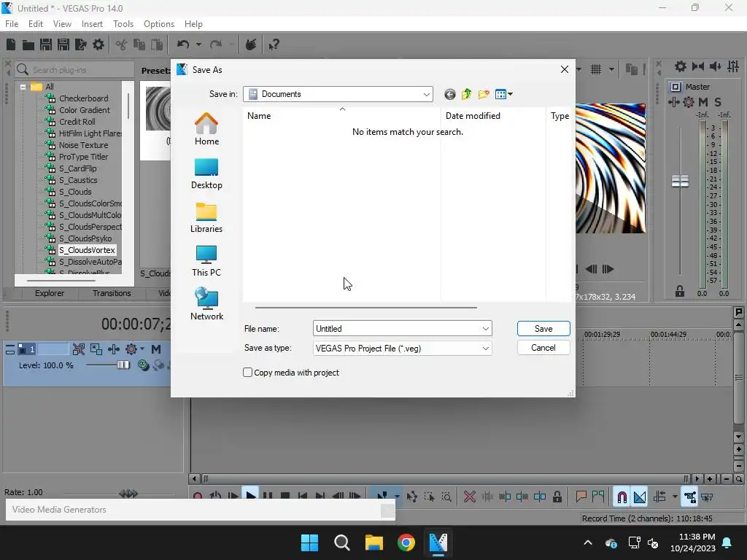Toggle event lock padlock in edit toolbar
This screenshot has height=560, width=747.
coord(557,497)
